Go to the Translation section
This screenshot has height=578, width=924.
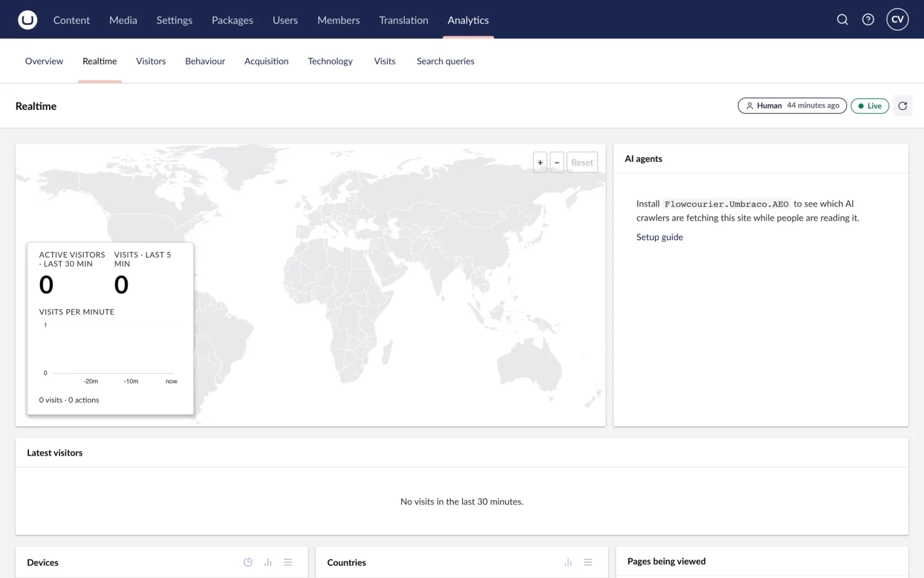pyautogui.click(x=404, y=20)
